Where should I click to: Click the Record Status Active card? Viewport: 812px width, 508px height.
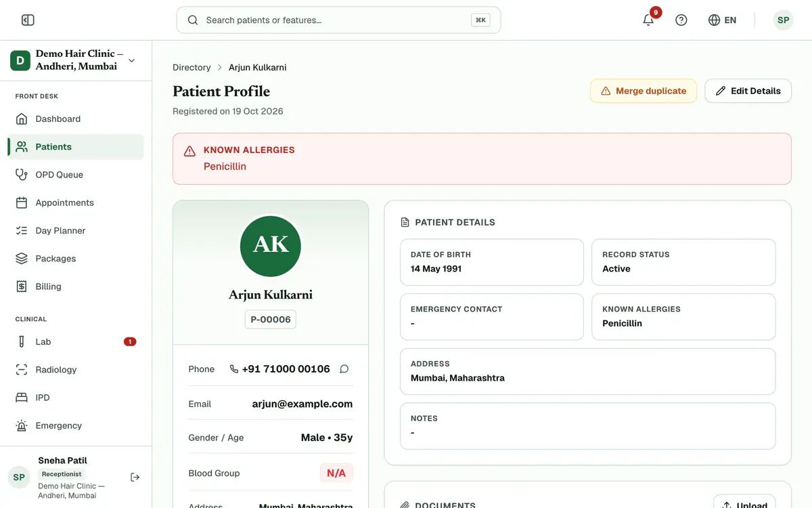point(683,262)
